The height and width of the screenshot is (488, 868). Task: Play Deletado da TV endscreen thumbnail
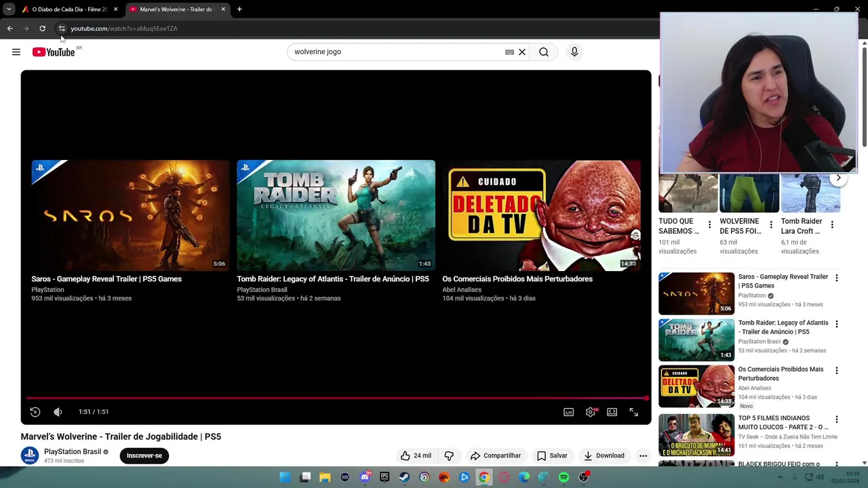[541, 216]
